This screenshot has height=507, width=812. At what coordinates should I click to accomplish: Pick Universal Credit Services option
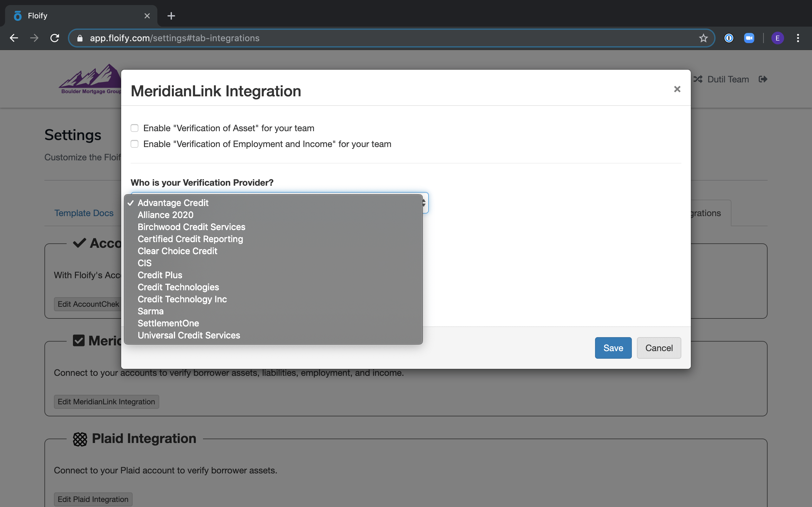[x=189, y=335]
